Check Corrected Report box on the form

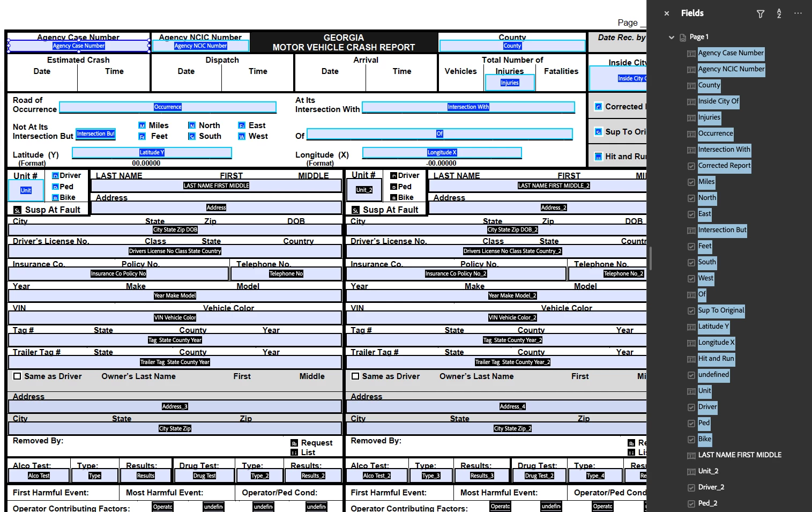599,107
